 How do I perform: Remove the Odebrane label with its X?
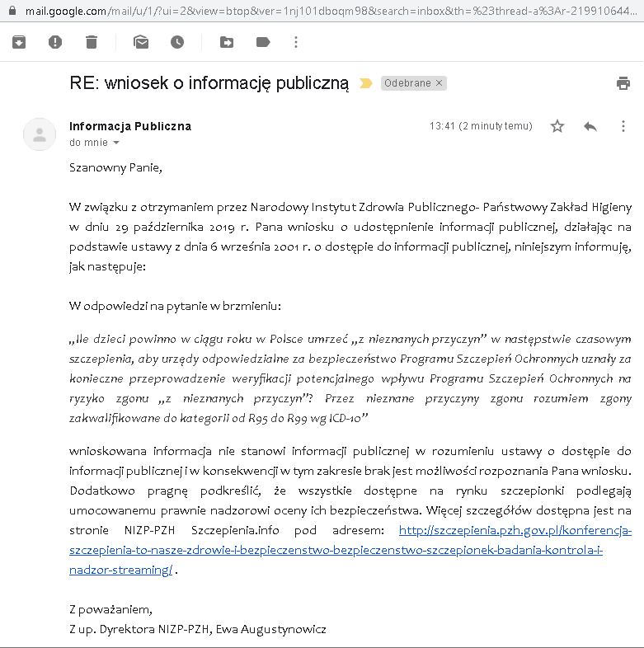pos(440,83)
